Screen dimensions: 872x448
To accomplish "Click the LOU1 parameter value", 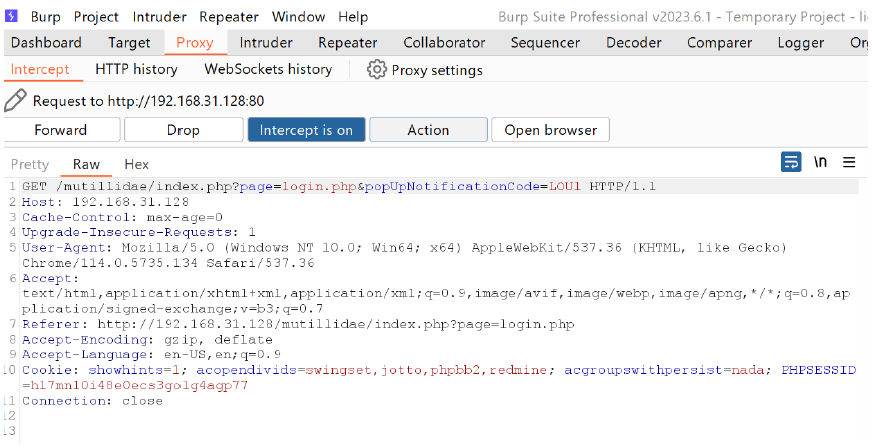I will click(x=565, y=186).
